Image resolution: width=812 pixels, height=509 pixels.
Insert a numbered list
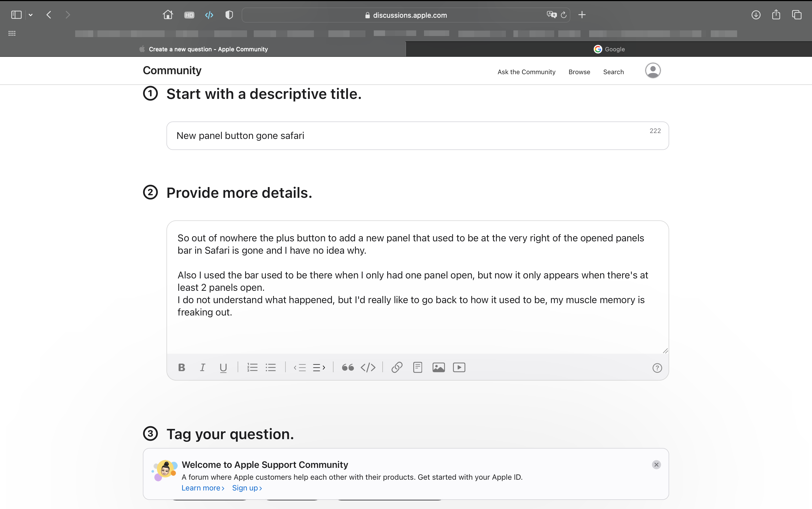[x=252, y=367]
